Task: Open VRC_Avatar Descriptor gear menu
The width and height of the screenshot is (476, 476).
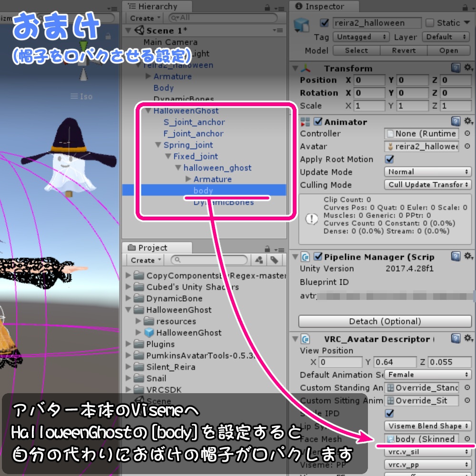Action: click(468, 338)
